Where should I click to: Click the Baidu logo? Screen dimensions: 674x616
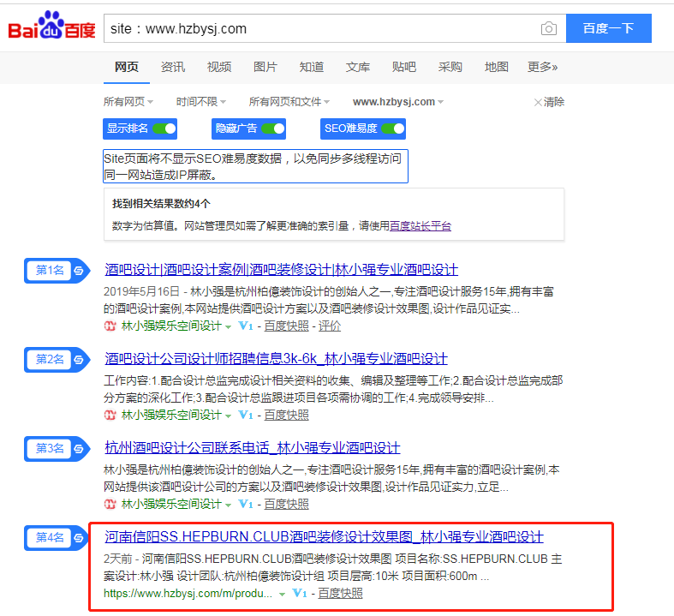pos(51,26)
